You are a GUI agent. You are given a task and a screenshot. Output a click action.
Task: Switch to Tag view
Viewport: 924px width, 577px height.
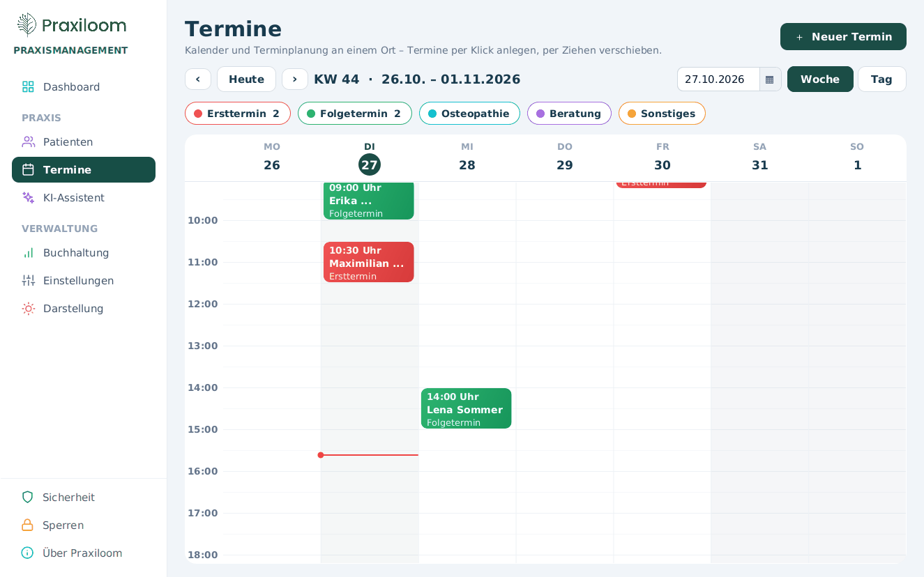[881, 79]
